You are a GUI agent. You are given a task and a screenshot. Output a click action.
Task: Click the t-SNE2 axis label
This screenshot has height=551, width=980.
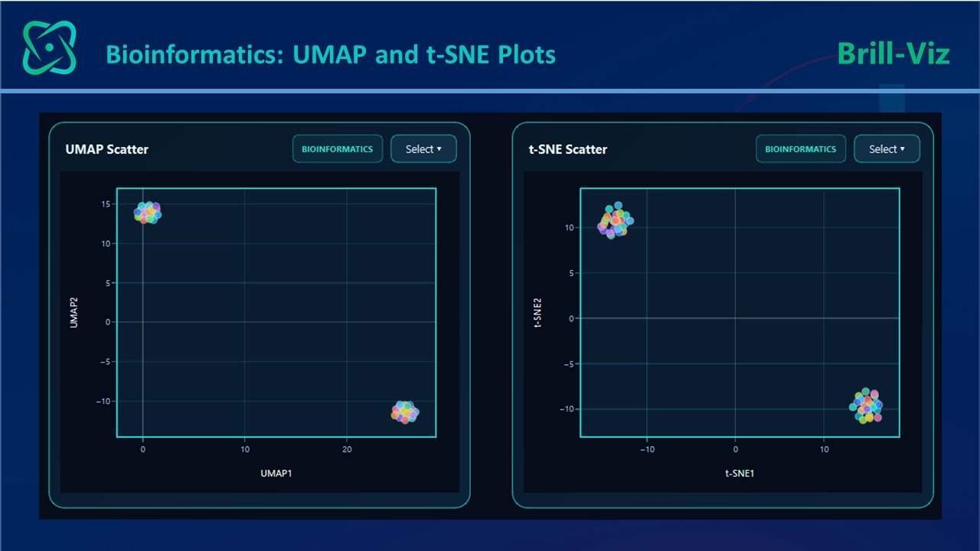537,313
